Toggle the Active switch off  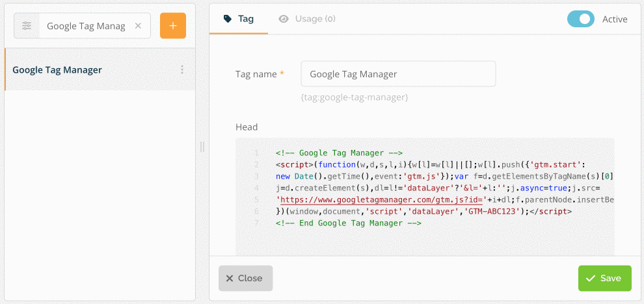581,19
